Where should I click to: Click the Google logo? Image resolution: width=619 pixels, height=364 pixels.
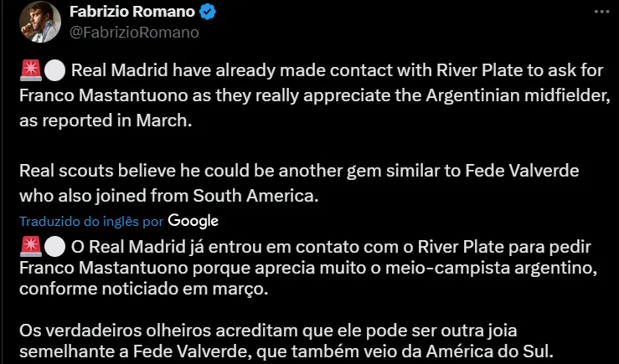(x=193, y=221)
